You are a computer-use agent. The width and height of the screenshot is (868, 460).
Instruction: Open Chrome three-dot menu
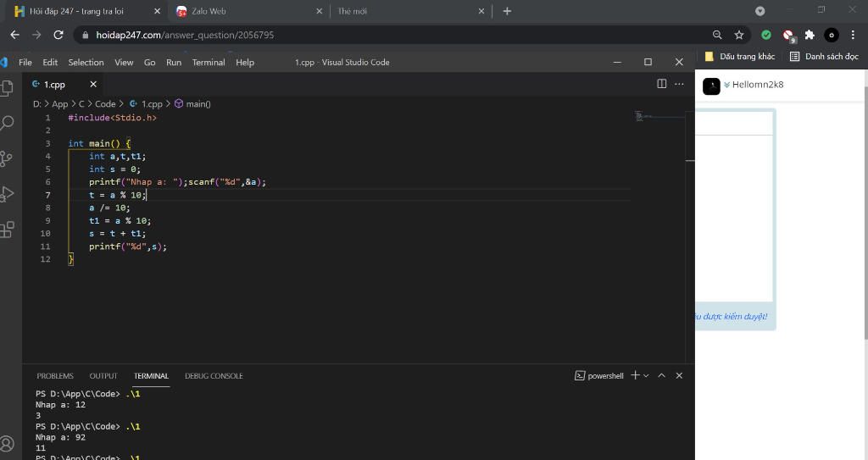[x=853, y=35]
